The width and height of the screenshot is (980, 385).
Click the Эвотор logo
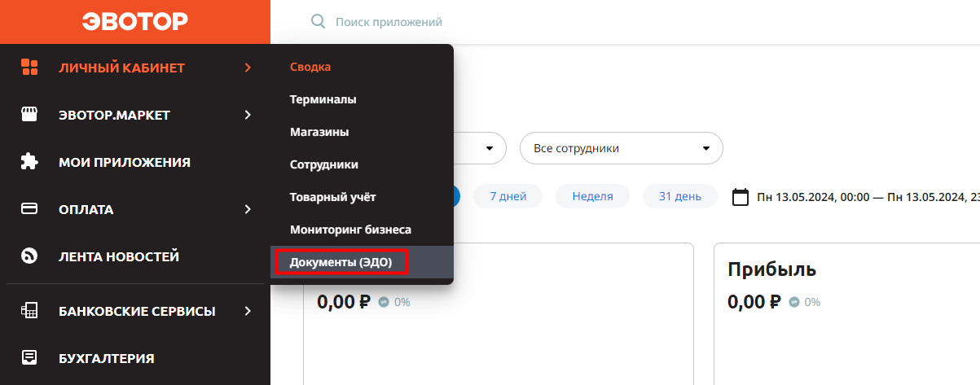(x=135, y=22)
